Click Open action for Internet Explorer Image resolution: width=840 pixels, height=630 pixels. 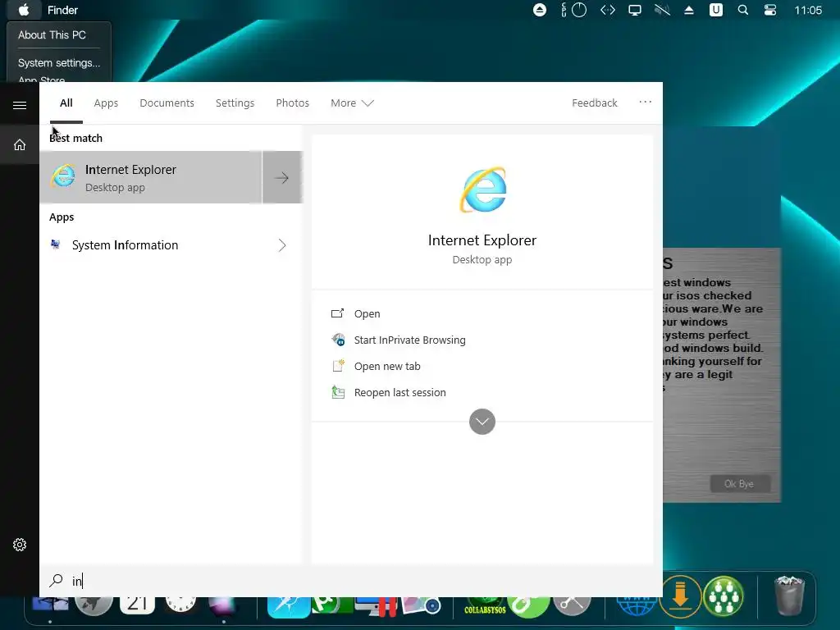pos(367,314)
